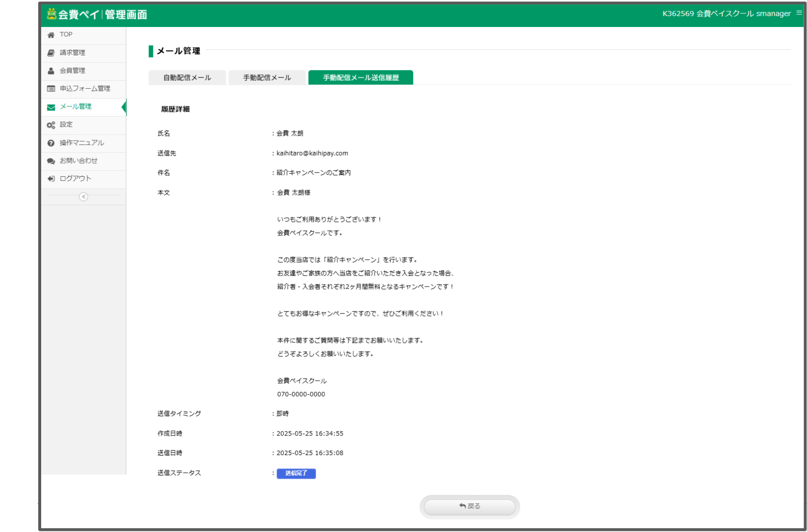Select the メール管理 envelope icon
807x532 pixels.
[50, 106]
